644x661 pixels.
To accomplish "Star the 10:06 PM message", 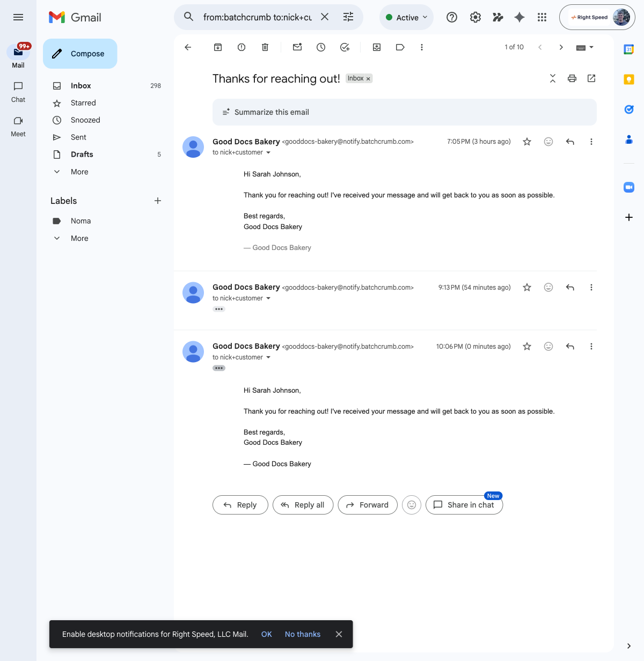I will click(527, 347).
